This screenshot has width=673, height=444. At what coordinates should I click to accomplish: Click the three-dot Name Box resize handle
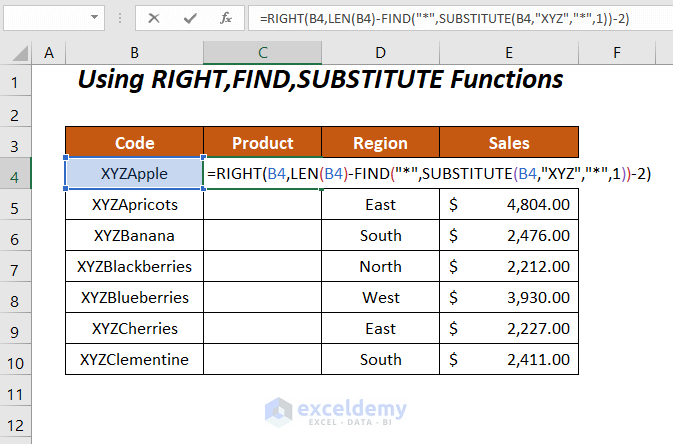click(119, 18)
